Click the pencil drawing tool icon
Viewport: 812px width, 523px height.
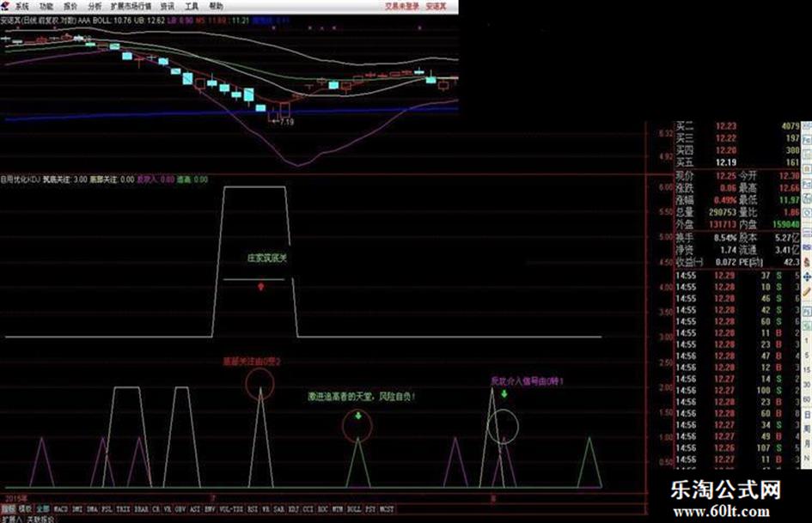[x=807, y=291]
